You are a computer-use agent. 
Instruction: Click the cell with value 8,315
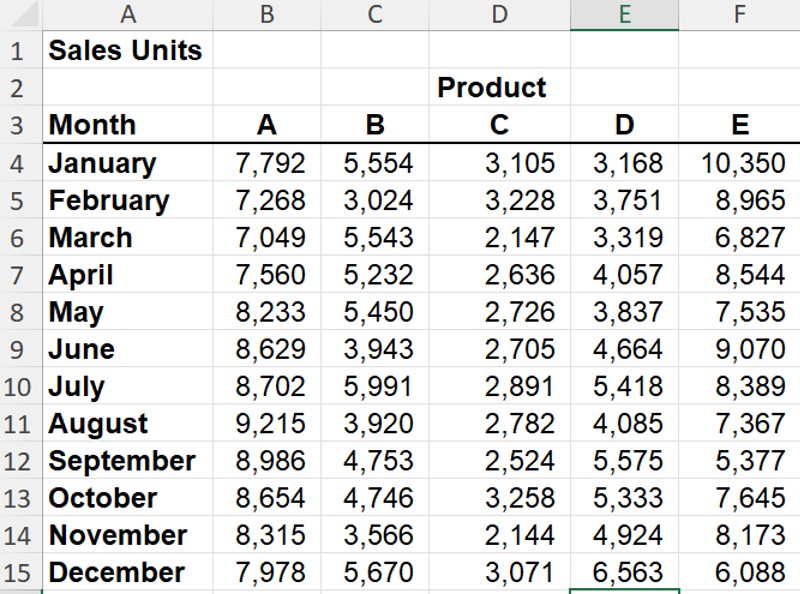pos(267,535)
